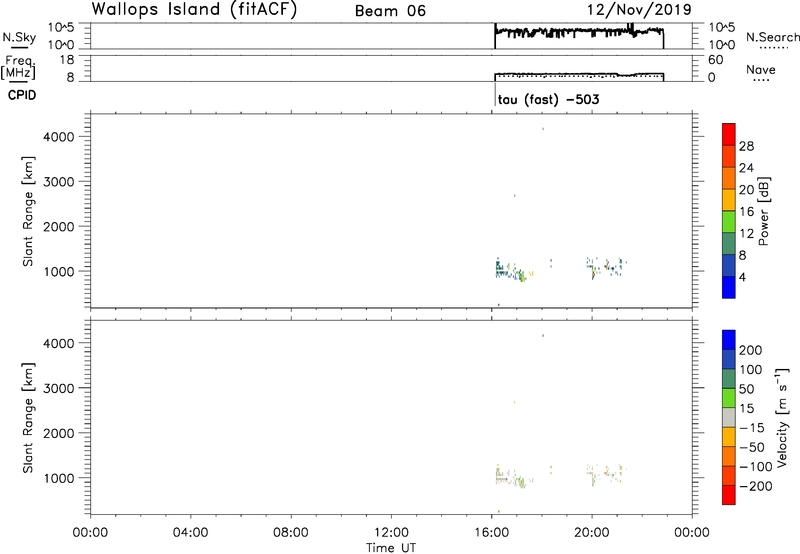Viewport: 800px width, 554px height.
Task: Click the 'Power [dB]' colorbar label
Action: click(x=763, y=211)
